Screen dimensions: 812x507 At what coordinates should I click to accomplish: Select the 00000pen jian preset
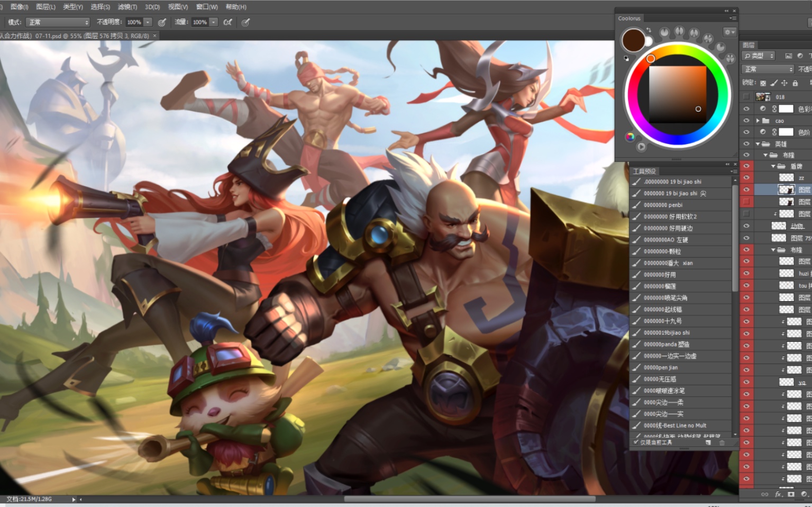click(x=681, y=367)
